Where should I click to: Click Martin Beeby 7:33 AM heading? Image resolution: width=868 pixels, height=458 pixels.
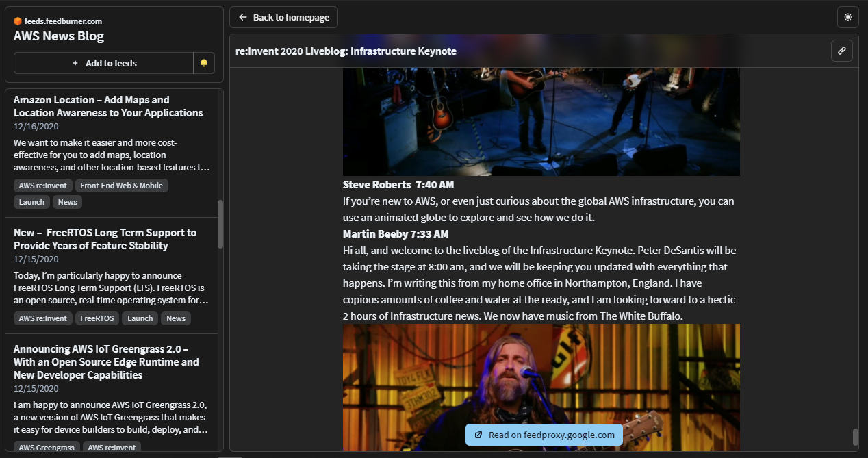(x=396, y=234)
